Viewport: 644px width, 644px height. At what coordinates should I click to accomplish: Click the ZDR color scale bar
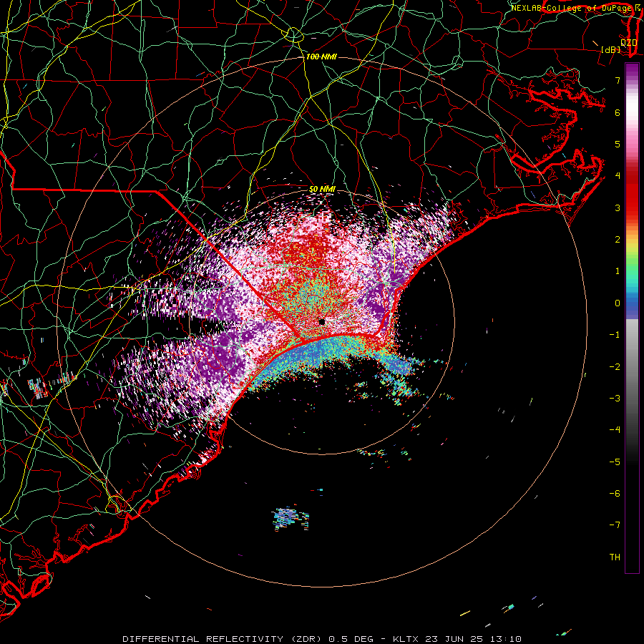click(x=632, y=318)
